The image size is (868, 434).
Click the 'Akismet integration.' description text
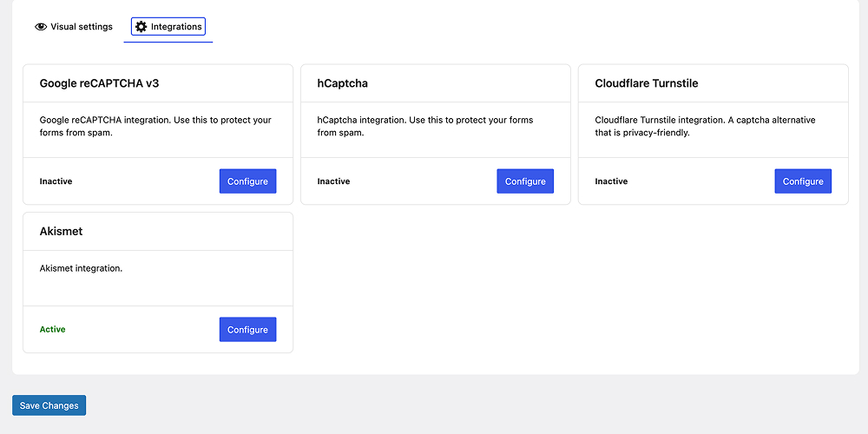pyautogui.click(x=81, y=268)
